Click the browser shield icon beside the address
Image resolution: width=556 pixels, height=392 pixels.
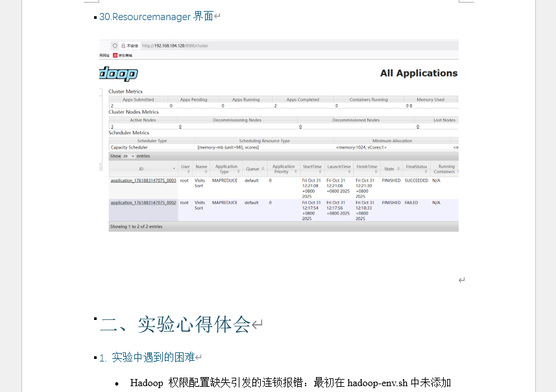pyautogui.click(x=115, y=46)
